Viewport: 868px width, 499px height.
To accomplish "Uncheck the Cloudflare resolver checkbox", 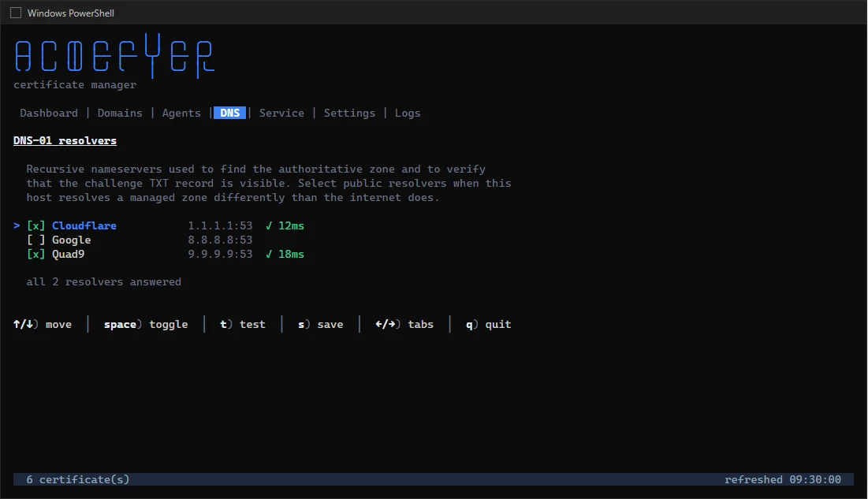I will [36, 226].
